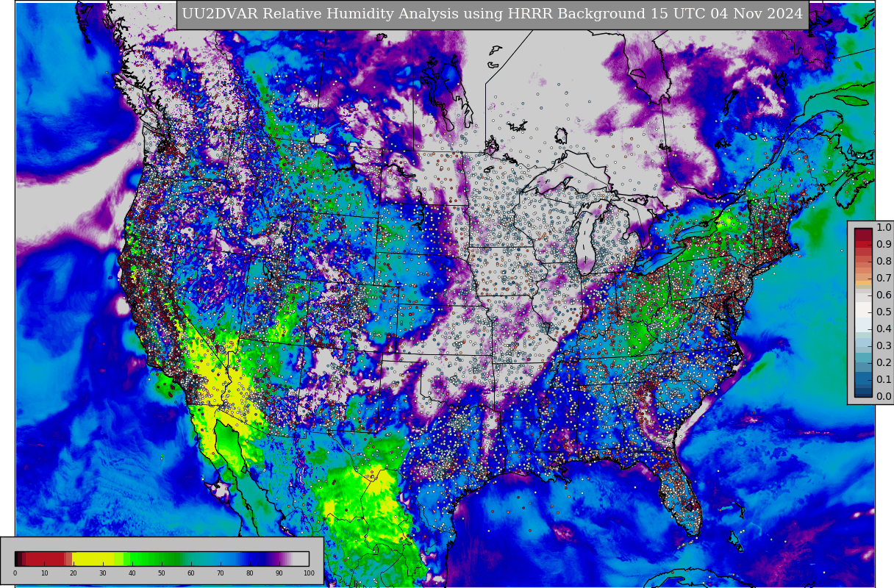The height and width of the screenshot is (588, 894).
Task: Click the UU2DVAR Relative Humidity Analysis title banner
Action: pyautogui.click(x=493, y=15)
